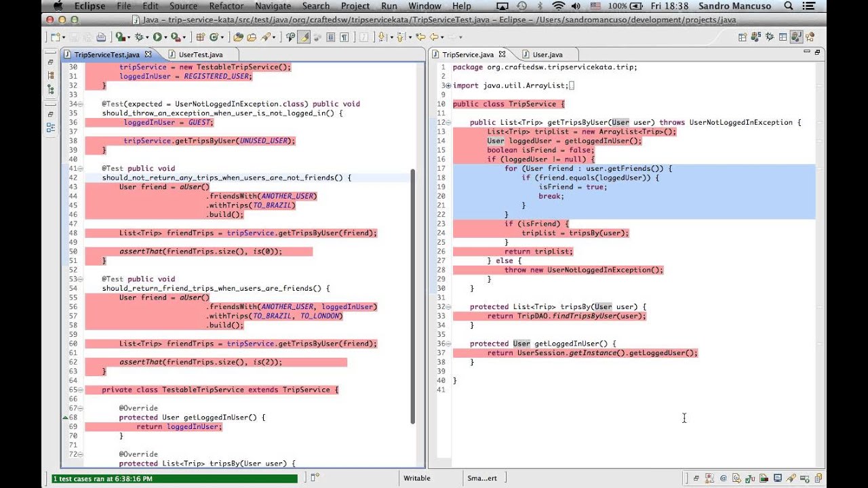Viewport: 868px width, 488px height.
Task: Select TripServiceTest.java editor tab
Action: pos(106,54)
